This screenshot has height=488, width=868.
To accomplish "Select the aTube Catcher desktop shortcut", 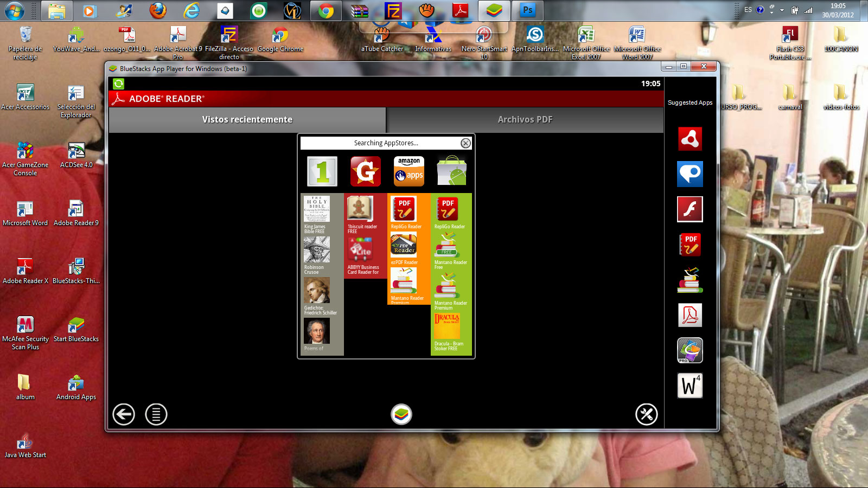I will [382, 39].
